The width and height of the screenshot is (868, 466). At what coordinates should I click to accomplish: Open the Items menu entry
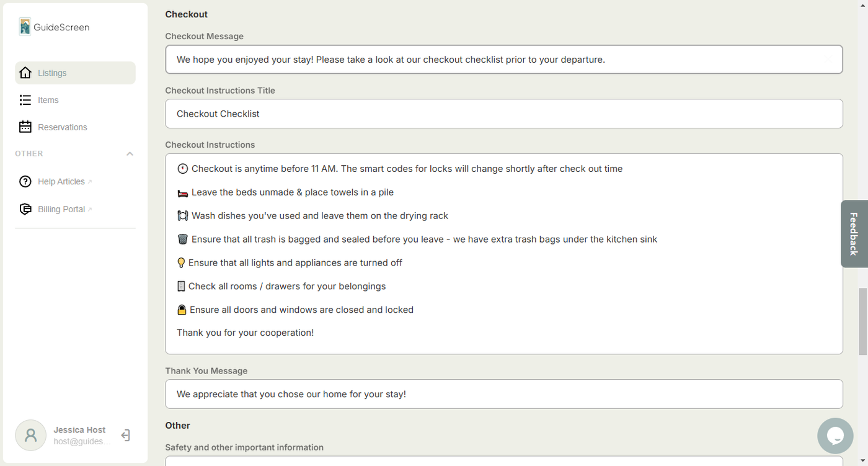pyautogui.click(x=48, y=100)
